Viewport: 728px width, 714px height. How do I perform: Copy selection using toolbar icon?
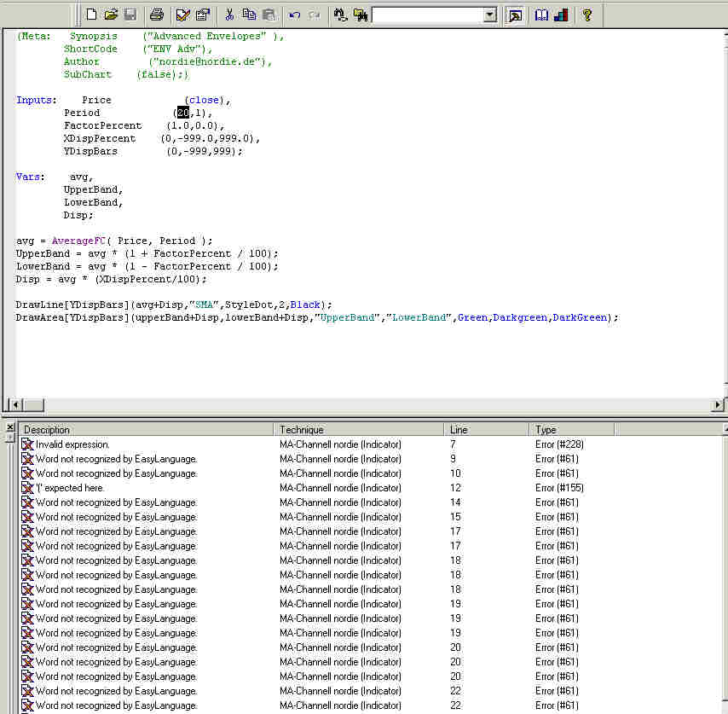pos(249,15)
